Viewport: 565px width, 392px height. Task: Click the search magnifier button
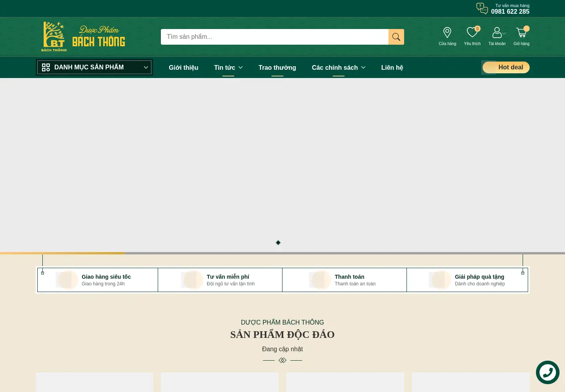(x=396, y=37)
